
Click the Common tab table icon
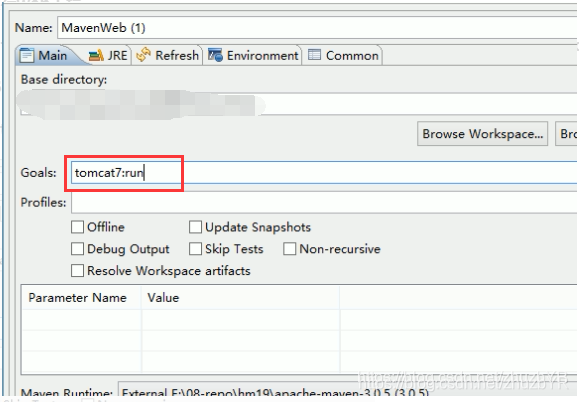tap(314, 55)
